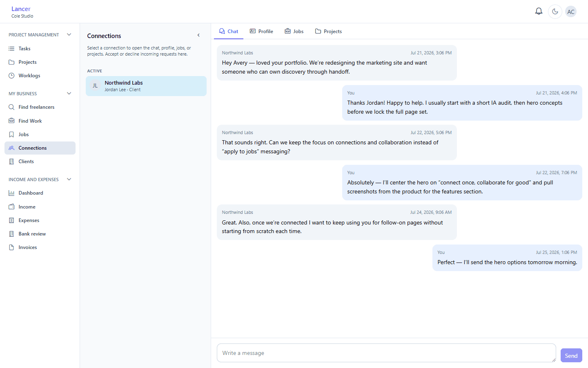Click the JL avatar of Northwind Labs
Screen dimensions: 588x368
click(95, 86)
